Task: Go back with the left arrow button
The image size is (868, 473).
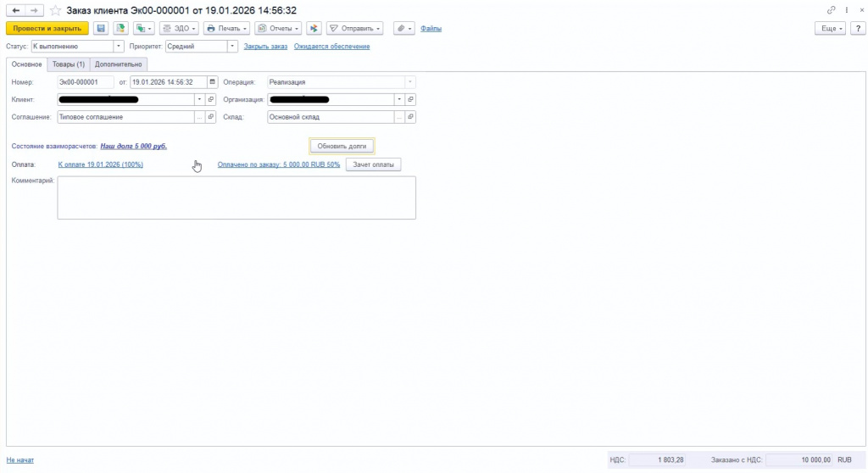Action: [x=15, y=10]
